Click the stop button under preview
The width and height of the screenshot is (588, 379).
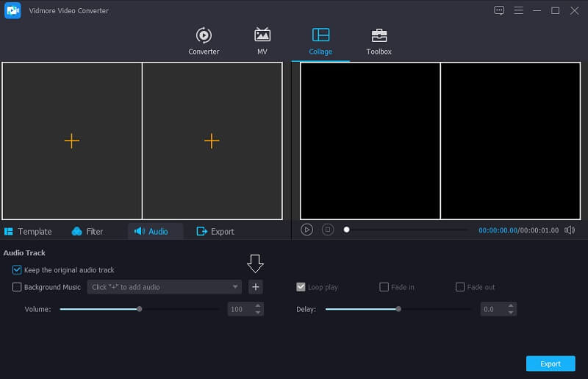pyautogui.click(x=328, y=230)
